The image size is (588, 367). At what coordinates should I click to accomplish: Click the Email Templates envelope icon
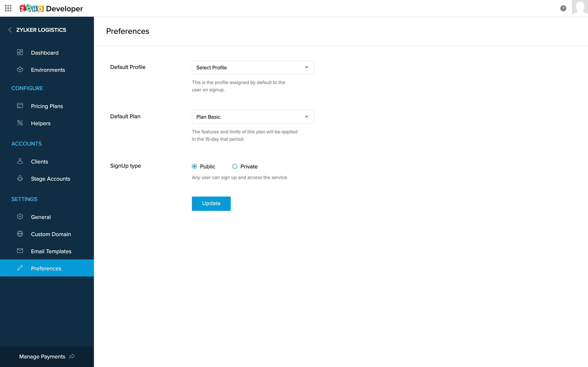point(20,251)
